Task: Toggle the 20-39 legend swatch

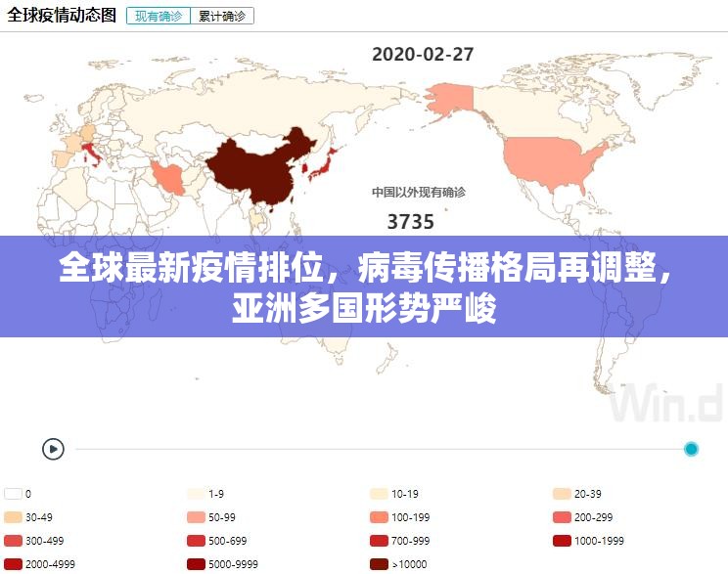Action: tap(562, 494)
